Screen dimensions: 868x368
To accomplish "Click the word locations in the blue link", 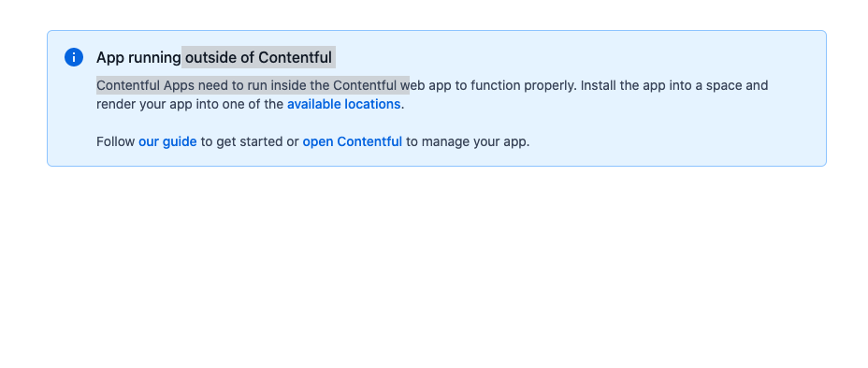I will (372, 104).
